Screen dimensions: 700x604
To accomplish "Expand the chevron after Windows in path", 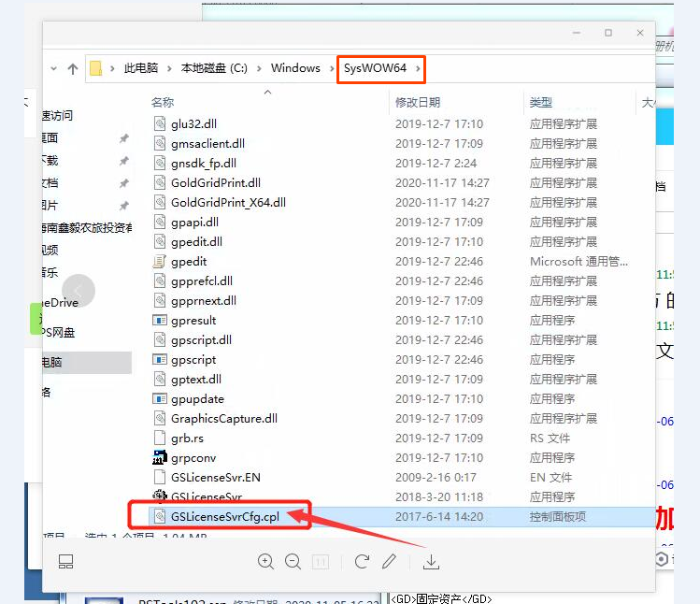I will [x=328, y=68].
